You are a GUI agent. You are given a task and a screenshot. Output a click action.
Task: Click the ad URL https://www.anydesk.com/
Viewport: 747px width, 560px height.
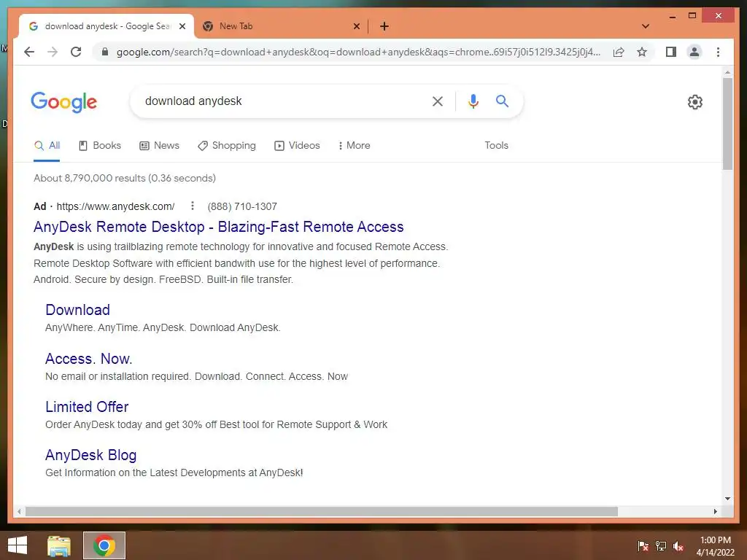(x=115, y=206)
